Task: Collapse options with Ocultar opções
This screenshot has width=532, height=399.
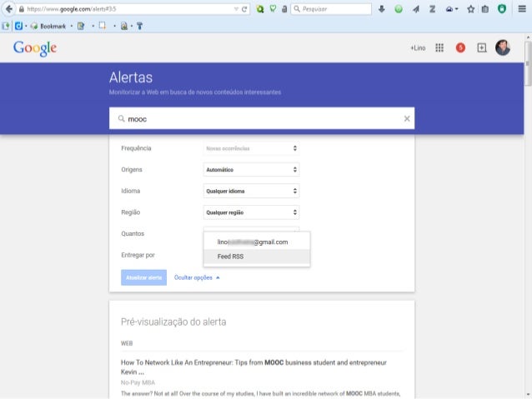Action: (x=197, y=277)
